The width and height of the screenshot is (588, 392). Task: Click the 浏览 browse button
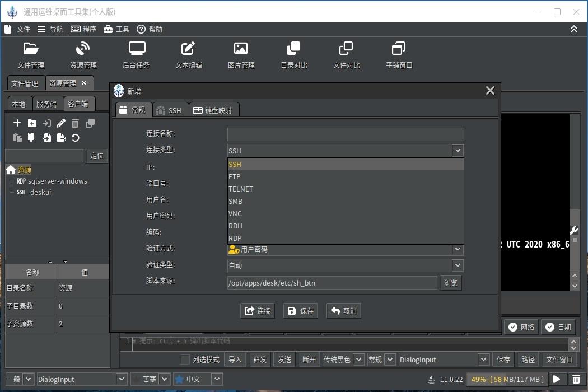pos(450,283)
